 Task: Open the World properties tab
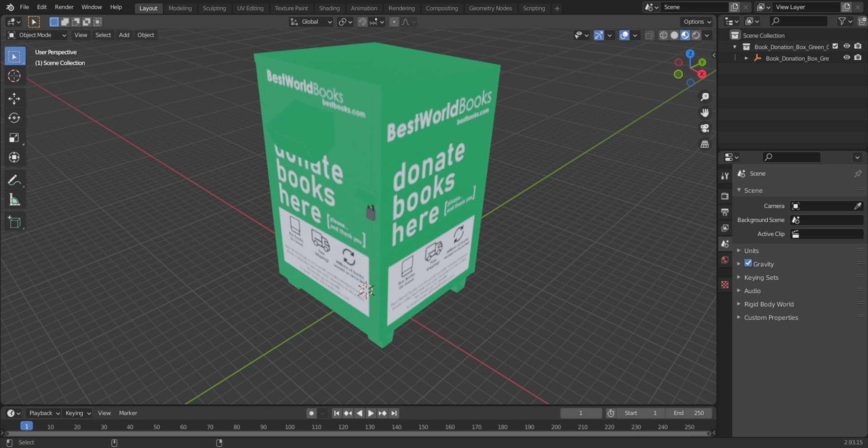725,259
